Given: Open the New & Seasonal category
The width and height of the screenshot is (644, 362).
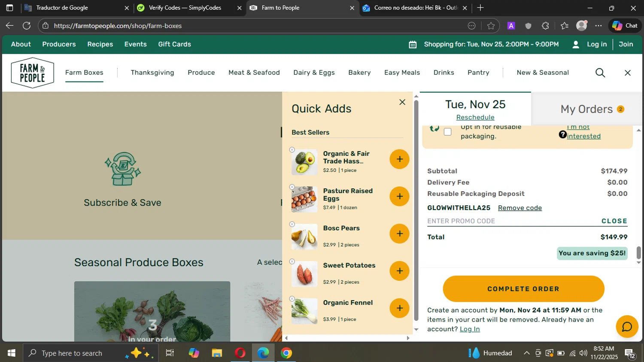Looking at the screenshot, I should [x=543, y=73].
